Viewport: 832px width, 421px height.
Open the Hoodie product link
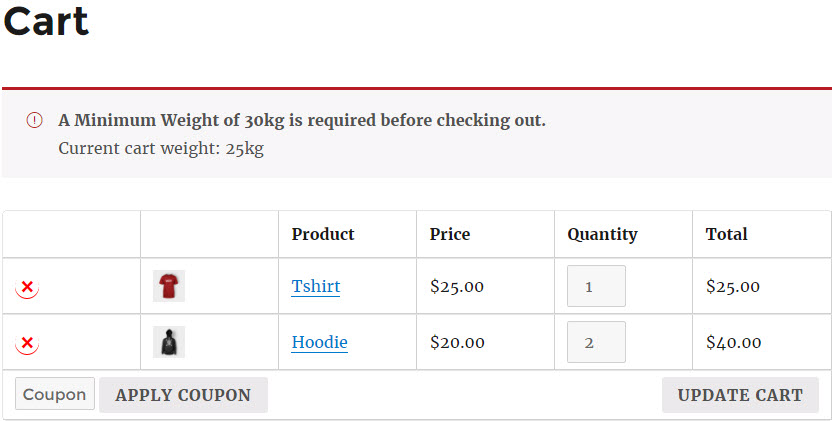[x=319, y=342]
